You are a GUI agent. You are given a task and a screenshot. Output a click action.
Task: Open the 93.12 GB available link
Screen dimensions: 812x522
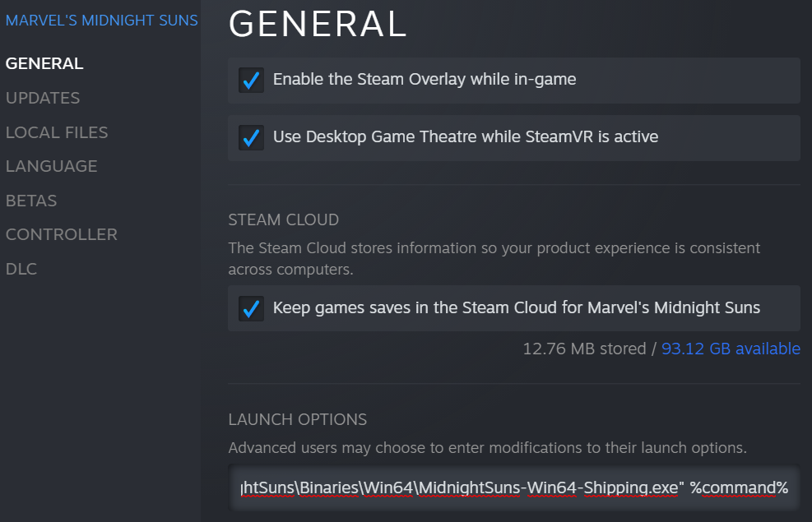[x=731, y=349]
